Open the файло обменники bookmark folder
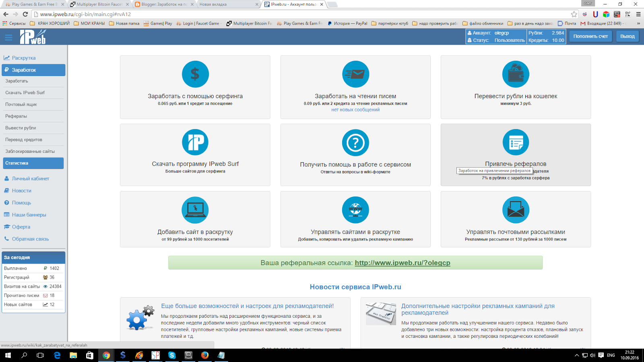Image resolution: width=644 pixels, height=362 pixels. (483, 23)
